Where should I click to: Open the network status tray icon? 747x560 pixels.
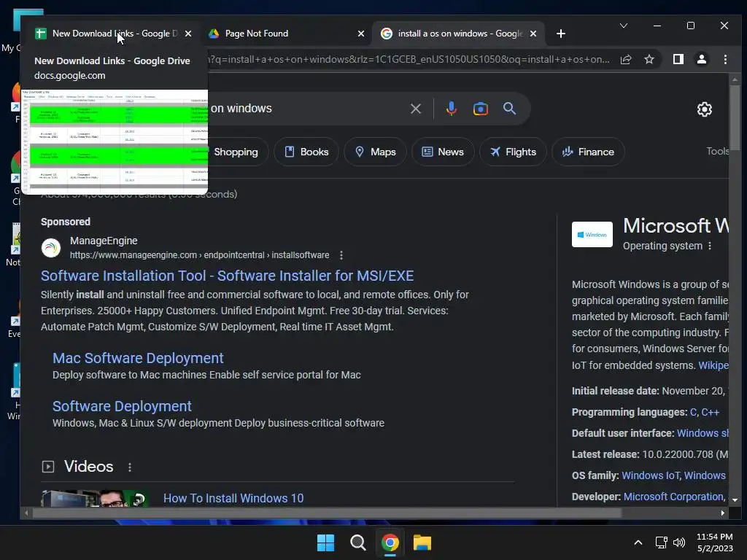(x=661, y=542)
